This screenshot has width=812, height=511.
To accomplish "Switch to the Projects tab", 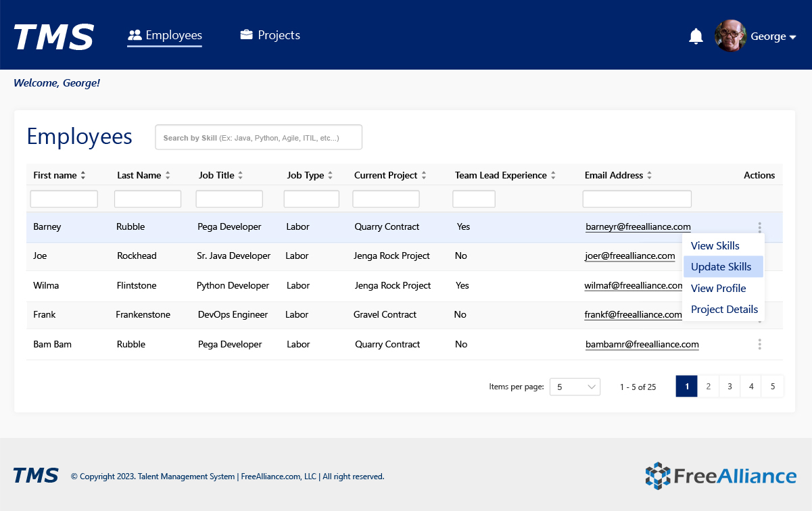I will click(x=270, y=35).
